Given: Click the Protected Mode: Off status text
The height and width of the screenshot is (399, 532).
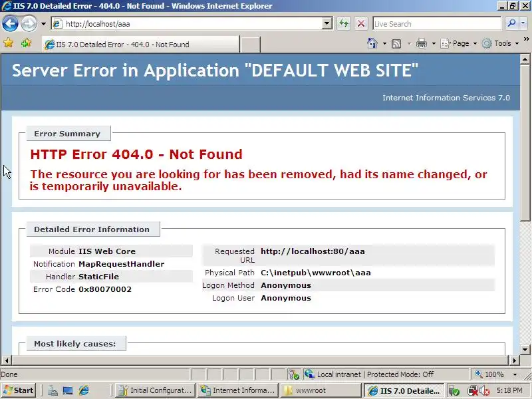Looking at the screenshot, I should pyautogui.click(x=400, y=374).
